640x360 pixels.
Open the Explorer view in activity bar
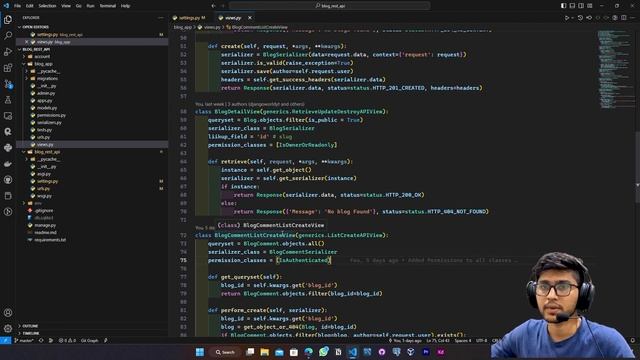coord(8,20)
